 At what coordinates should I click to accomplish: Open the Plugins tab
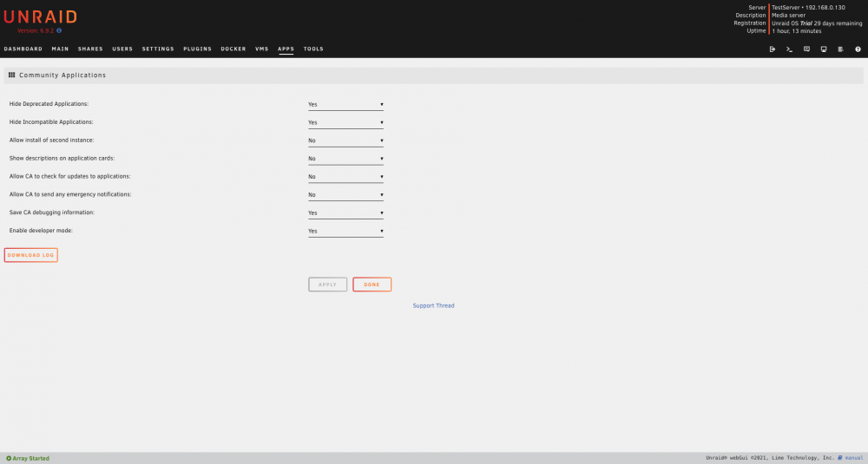(x=198, y=49)
